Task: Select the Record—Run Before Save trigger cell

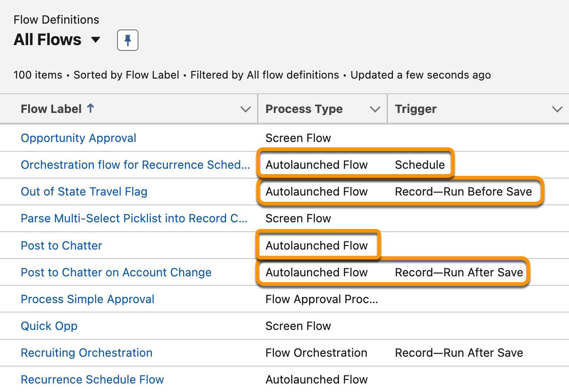Action: click(x=463, y=192)
